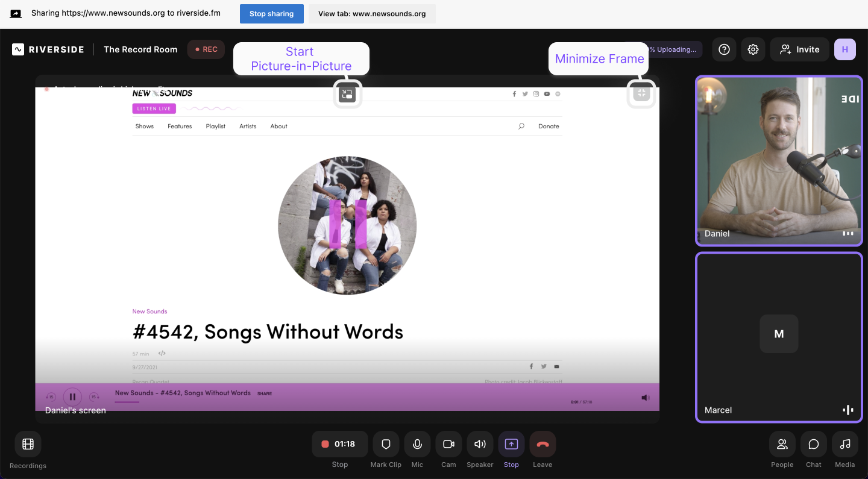Stop screen sharing in the toolbar
This screenshot has height=479, width=868.
click(511, 444)
